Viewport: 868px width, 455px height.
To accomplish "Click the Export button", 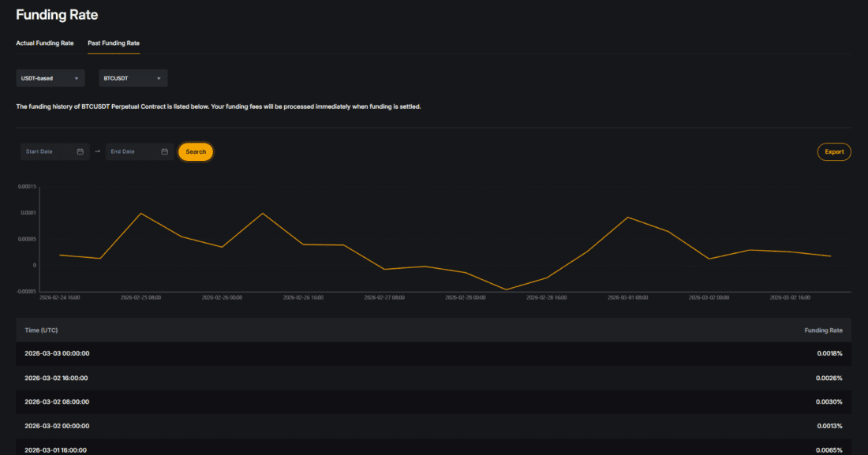I will 834,151.
